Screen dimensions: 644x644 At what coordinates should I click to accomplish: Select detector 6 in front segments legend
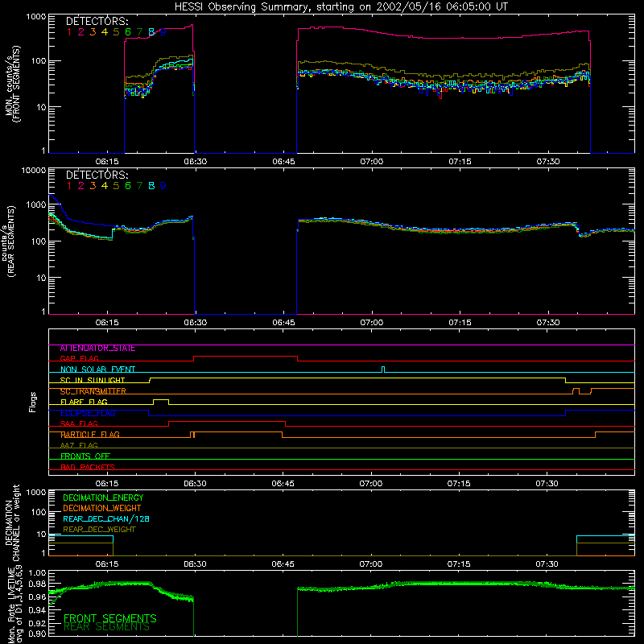click(128, 31)
